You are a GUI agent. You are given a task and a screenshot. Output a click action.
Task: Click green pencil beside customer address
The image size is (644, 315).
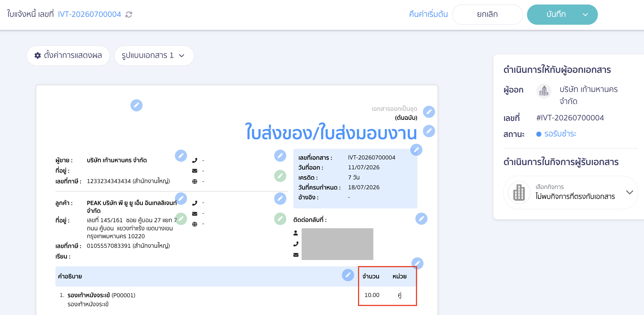point(181,219)
